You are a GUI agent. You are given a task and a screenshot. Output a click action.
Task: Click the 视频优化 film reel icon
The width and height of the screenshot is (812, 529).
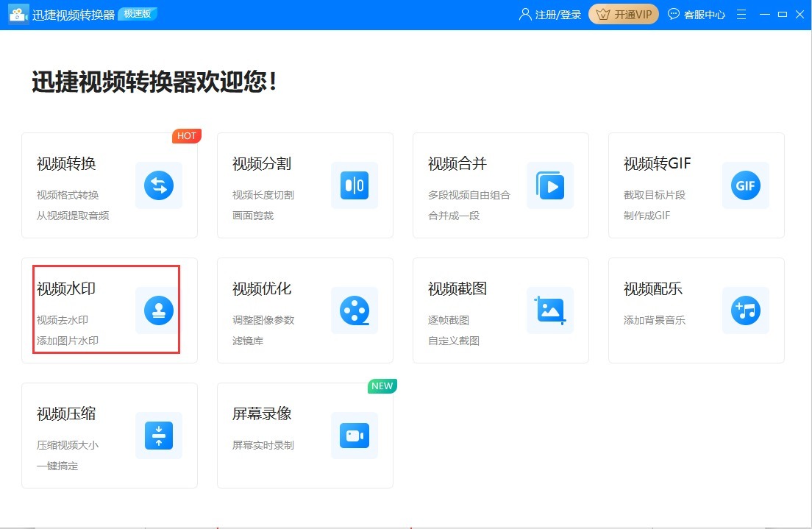(x=355, y=310)
